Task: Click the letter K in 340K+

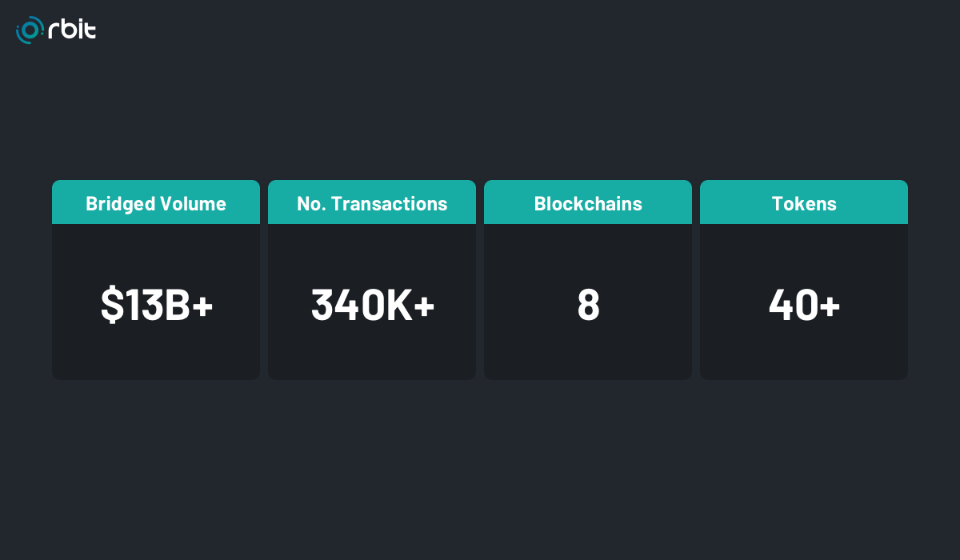Action: [398, 305]
